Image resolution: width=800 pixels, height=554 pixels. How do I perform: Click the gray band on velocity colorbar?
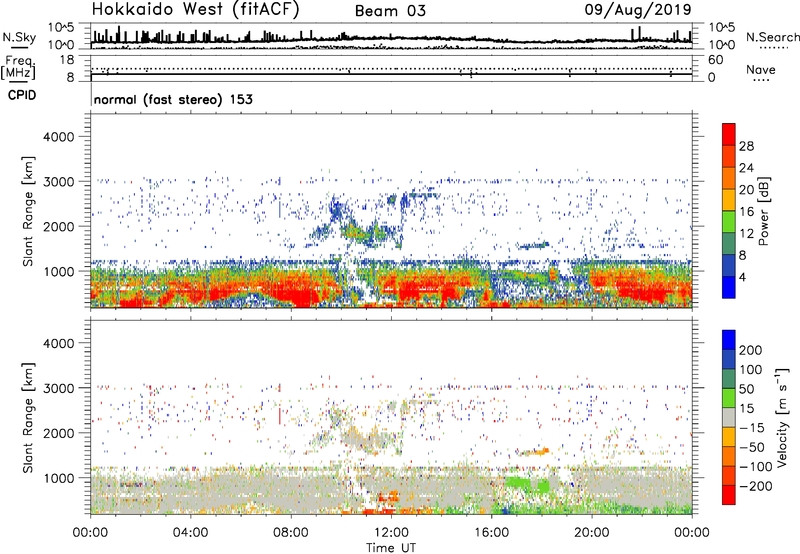729,418
